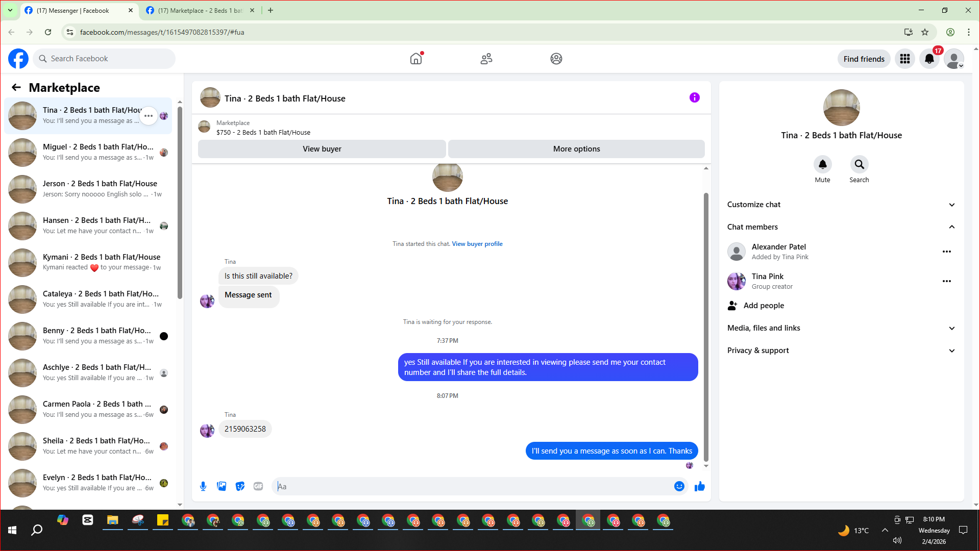Attach a photo using the image icon

click(x=222, y=486)
